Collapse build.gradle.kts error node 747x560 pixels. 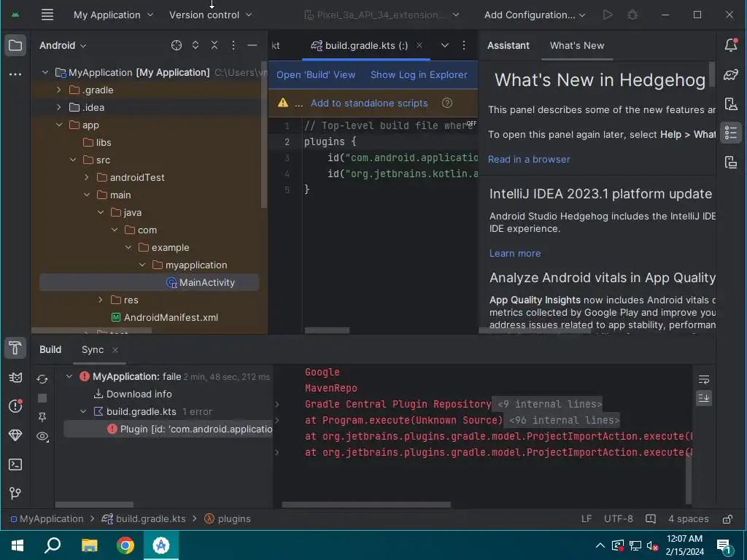click(83, 411)
